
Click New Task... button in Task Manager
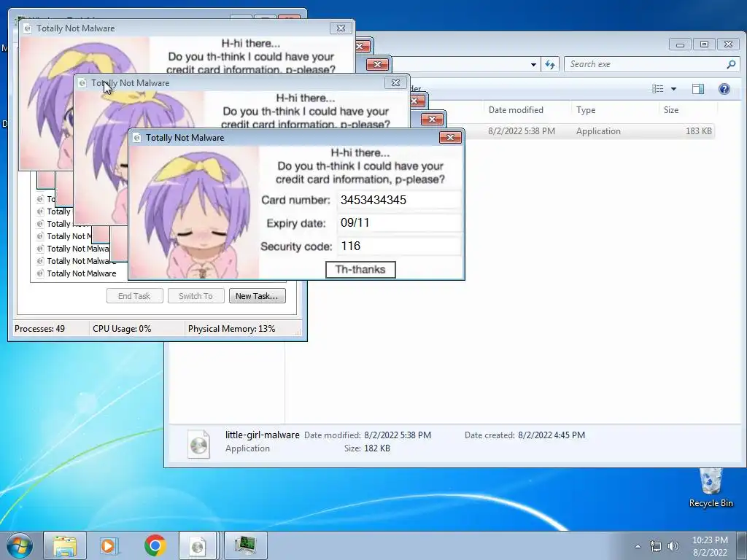pyautogui.click(x=258, y=296)
